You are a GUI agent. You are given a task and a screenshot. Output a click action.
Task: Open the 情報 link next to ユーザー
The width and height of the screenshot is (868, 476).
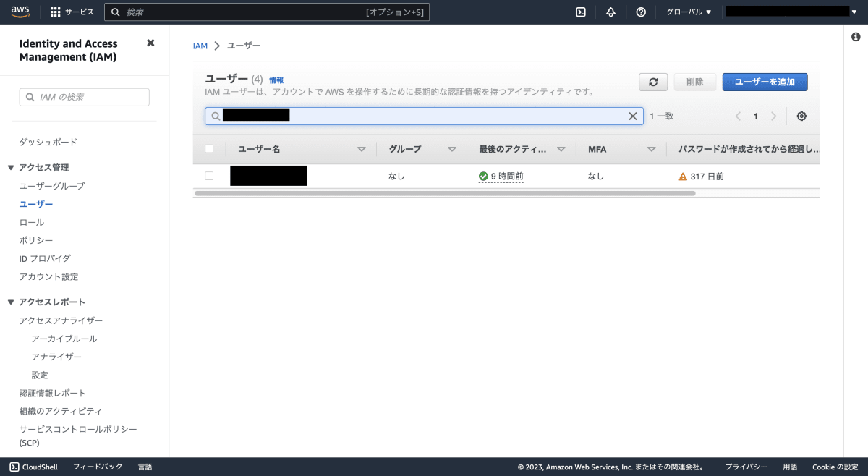[x=276, y=80]
